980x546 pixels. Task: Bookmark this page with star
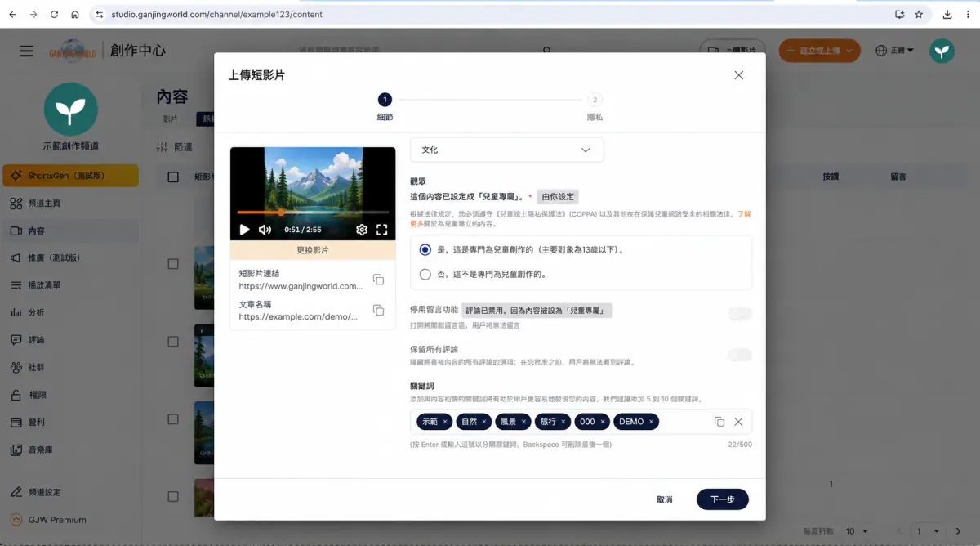(x=919, y=14)
